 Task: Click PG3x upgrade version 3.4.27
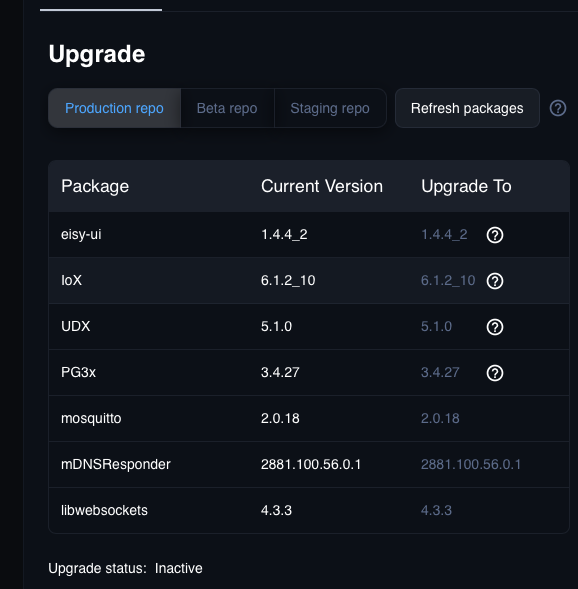click(x=440, y=373)
